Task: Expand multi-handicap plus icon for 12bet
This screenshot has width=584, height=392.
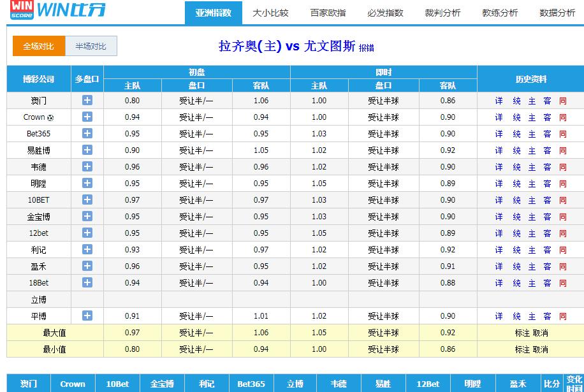Action: [x=87, y=233]
